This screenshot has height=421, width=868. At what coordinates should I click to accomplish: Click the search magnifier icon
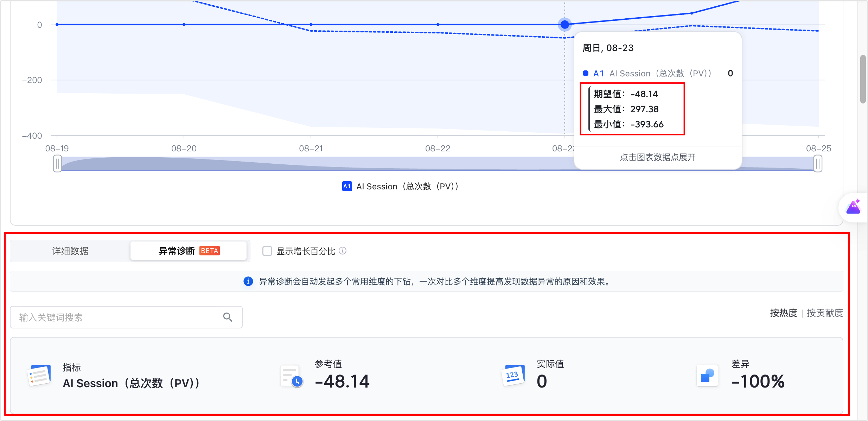[x=228, y=317]
